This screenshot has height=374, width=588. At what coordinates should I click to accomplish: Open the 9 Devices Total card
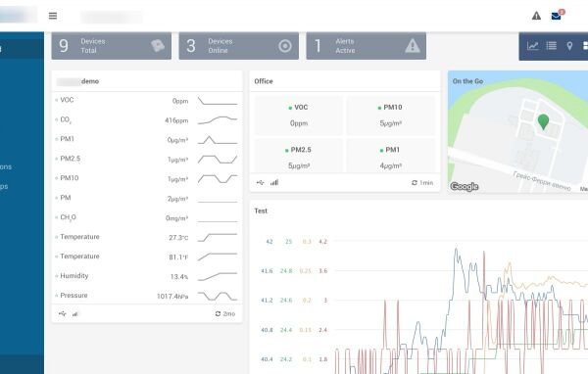[x=112, y=46]
